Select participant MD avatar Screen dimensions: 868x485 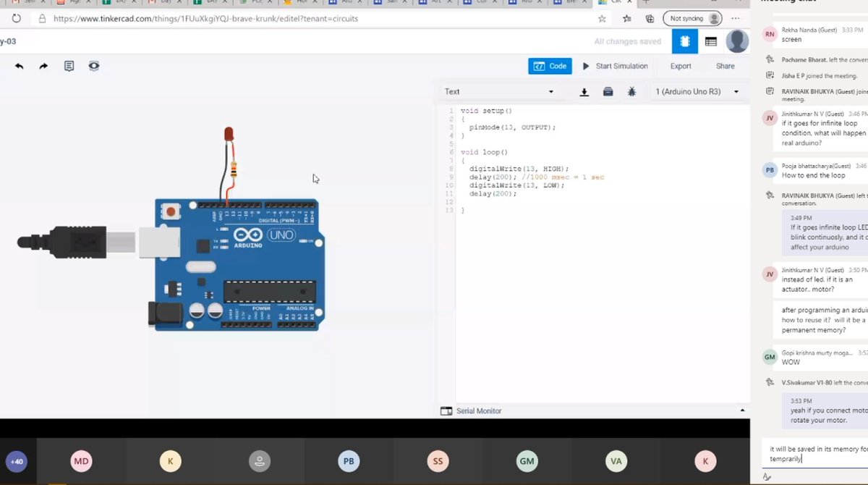(81, 461)
